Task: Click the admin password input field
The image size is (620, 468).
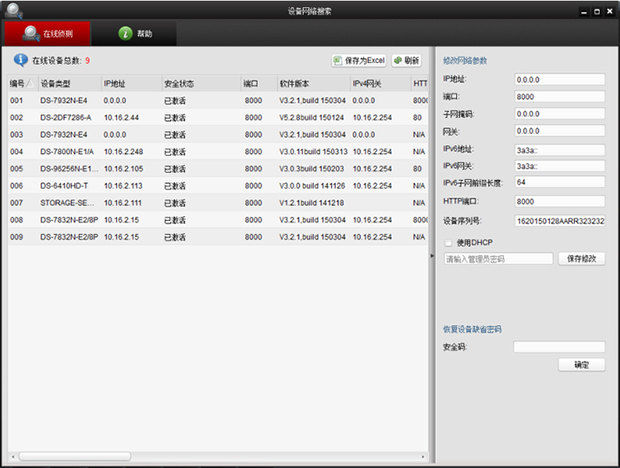Action: click(x=498, y=259)
